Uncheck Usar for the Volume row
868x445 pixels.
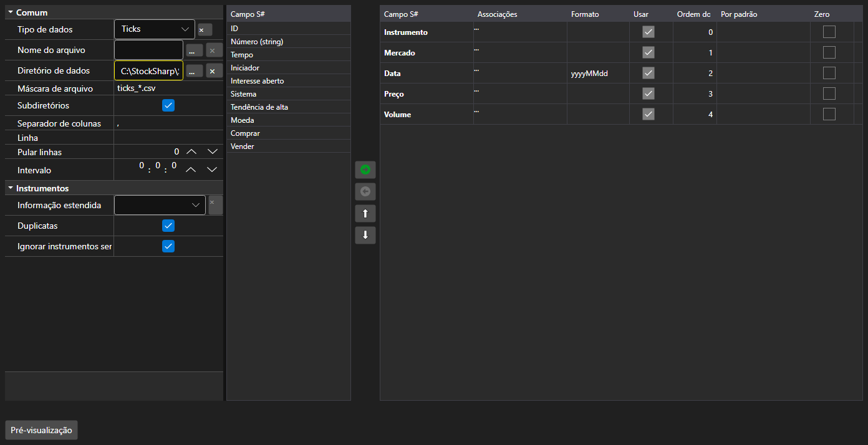649,114
